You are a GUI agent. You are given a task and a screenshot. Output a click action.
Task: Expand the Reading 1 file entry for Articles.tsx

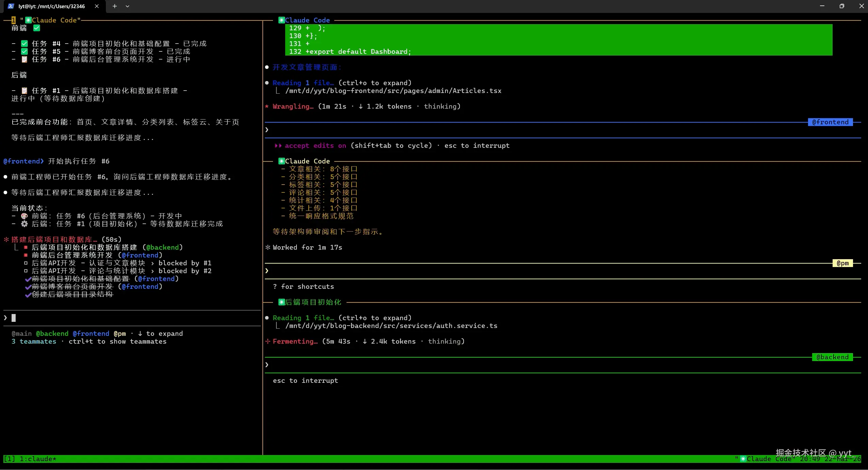(303, 83)
